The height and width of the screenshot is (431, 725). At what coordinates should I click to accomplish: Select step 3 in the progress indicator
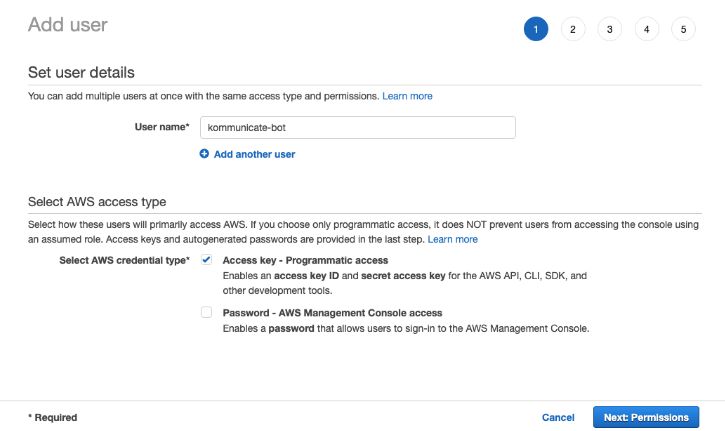click(609, 29)
